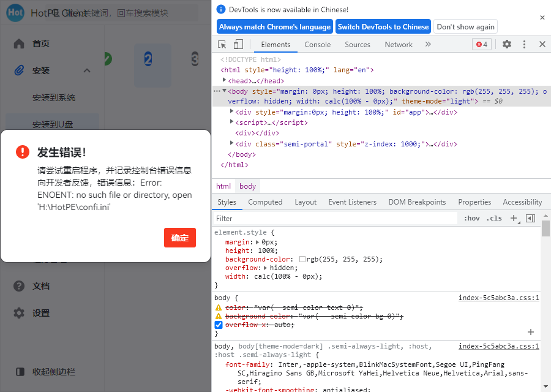Open the Computed styles tab
This screenshot has width=551, height=392.
pyautogui.click(x=265, y=202)
